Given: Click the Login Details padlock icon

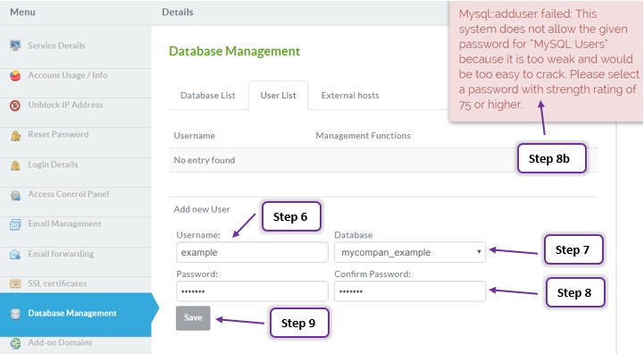Looking at the screenshot, I should (x=15, y=164).
